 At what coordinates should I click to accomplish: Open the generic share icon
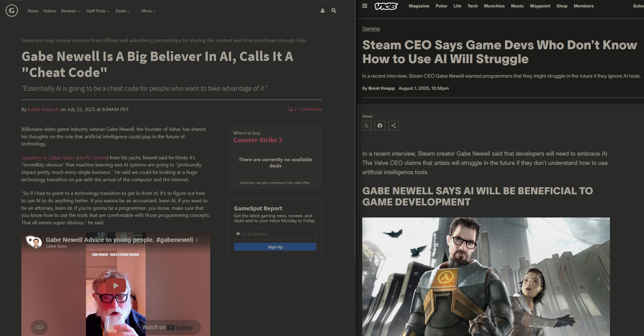click(x=393, y=126)
